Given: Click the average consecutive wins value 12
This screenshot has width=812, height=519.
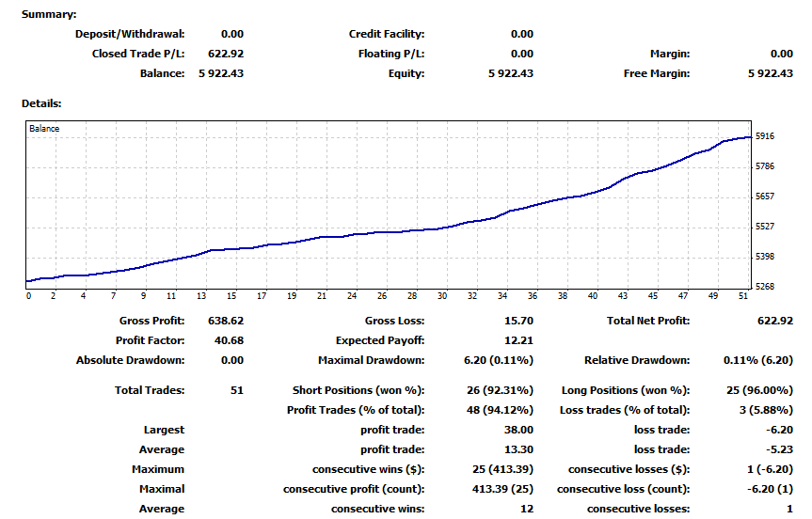Looking at the screenshot, I should point(527,509).
